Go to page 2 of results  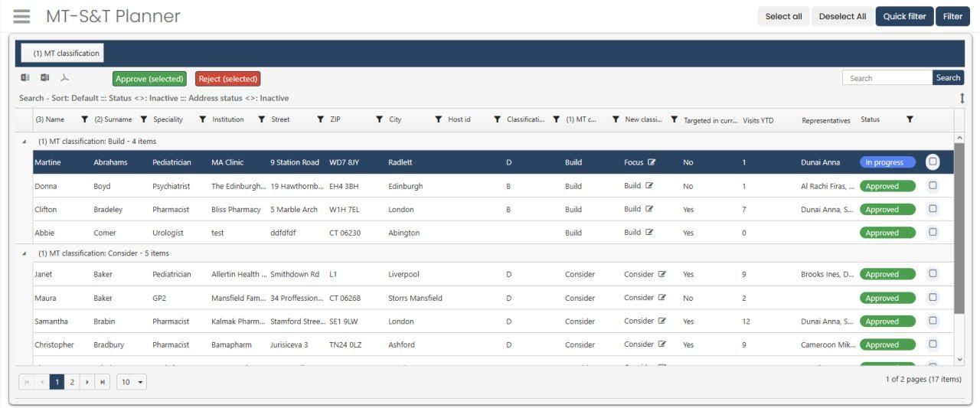pos(72,382)
